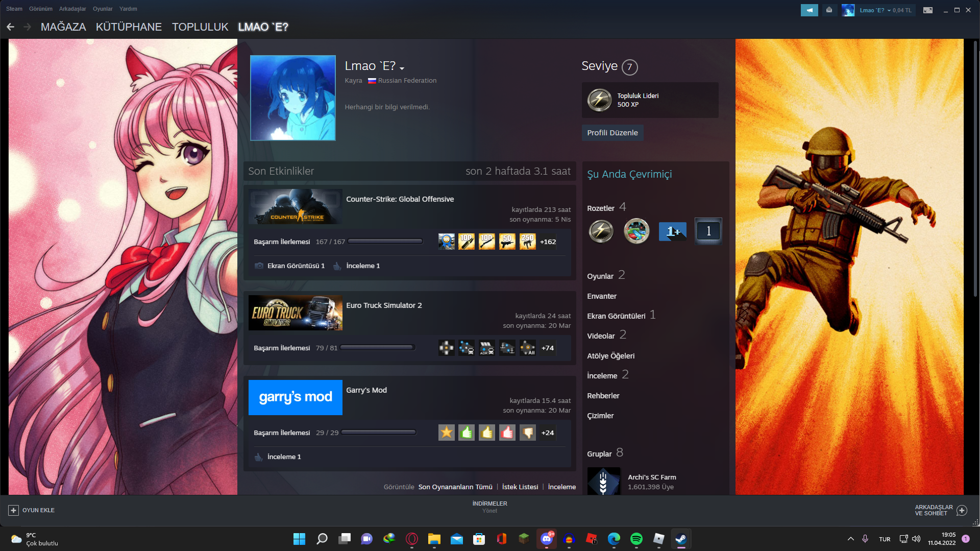Click the Euro Truck 'All' achievement icon
Screen dimensions: 980x551
528,348
